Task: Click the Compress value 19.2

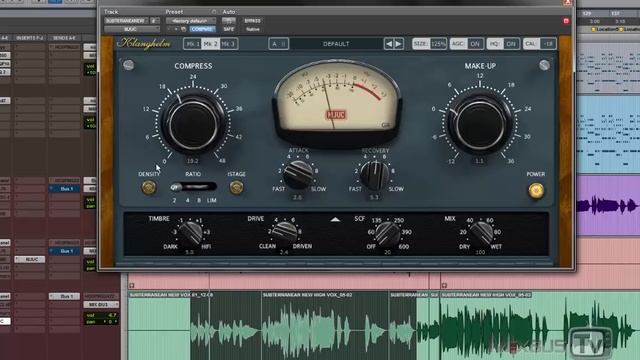Action: point(193,161)
